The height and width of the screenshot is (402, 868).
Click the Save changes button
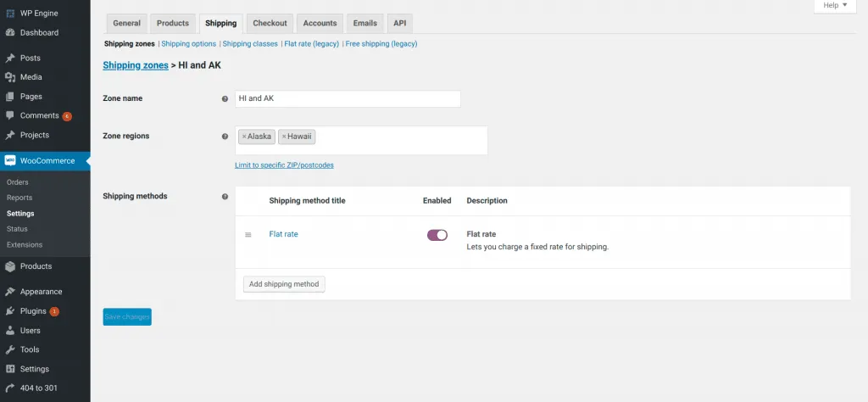pos(127,316)
